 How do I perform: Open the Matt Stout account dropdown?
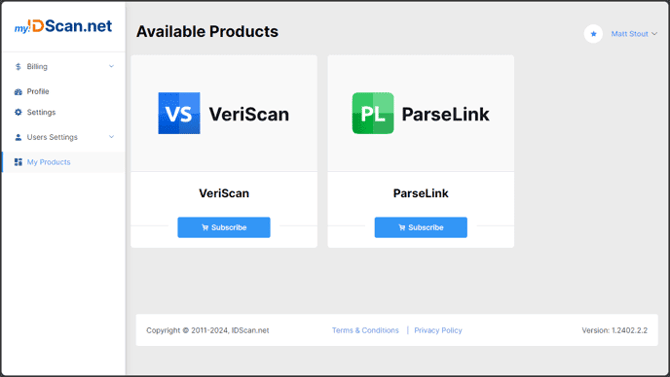click(634, 34)
